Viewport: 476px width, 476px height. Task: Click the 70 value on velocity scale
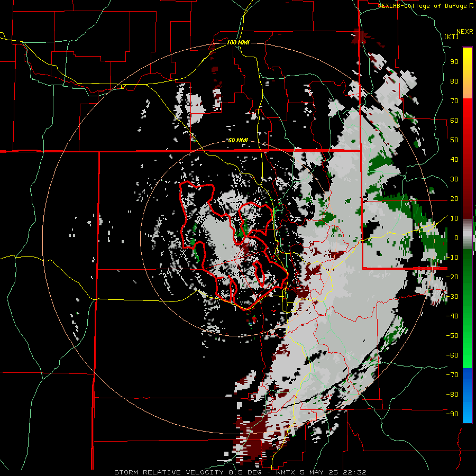pyautogui.click(x=454, y=101)
